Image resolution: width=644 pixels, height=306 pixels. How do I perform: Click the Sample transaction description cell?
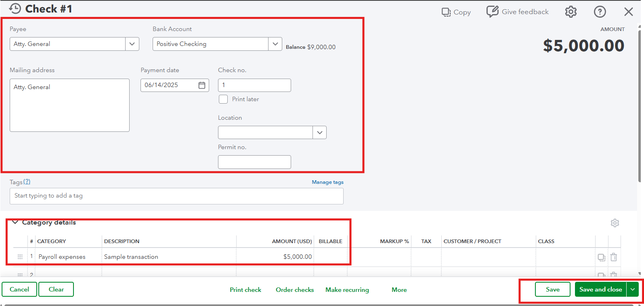[169, 257]
